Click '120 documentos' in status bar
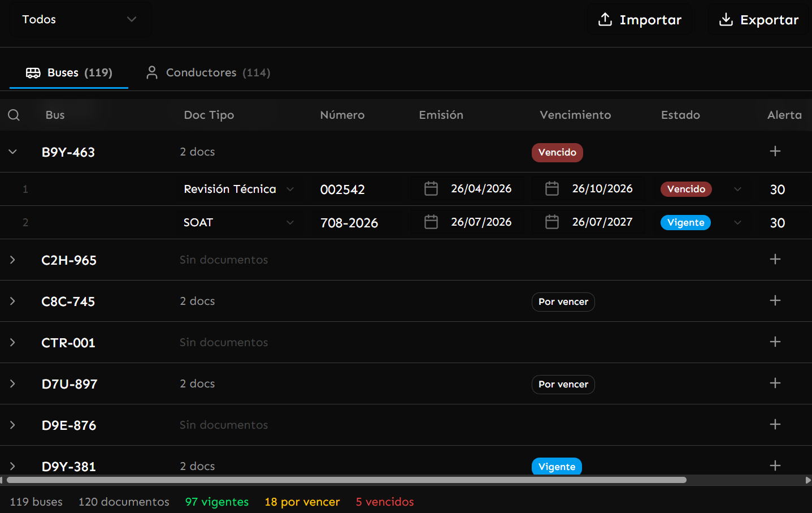Viewport: 812px width, 513px height. click(124, 502)
